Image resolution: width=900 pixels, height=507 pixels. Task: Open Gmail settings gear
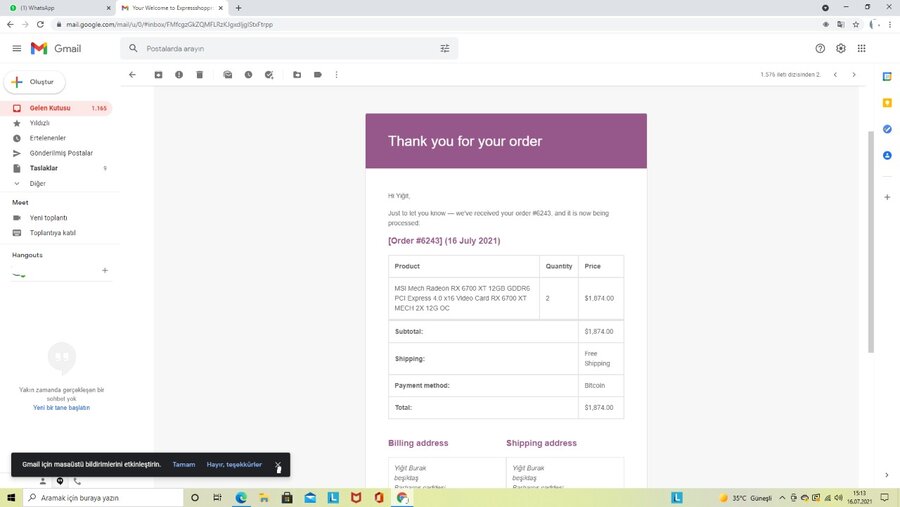click(x=841, y=49)
